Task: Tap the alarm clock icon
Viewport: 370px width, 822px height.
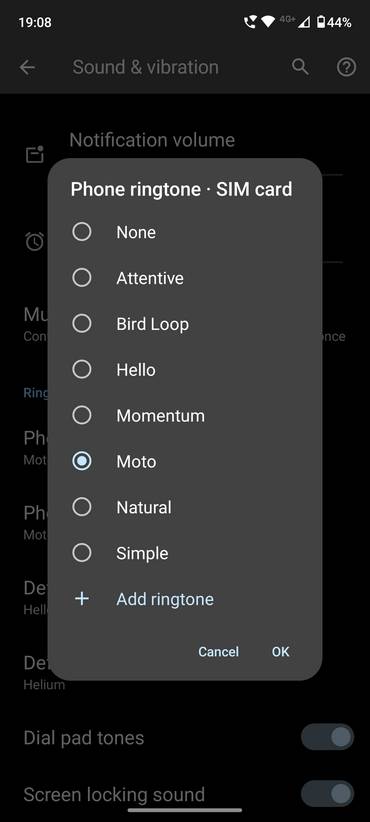Action: [35, 241]
